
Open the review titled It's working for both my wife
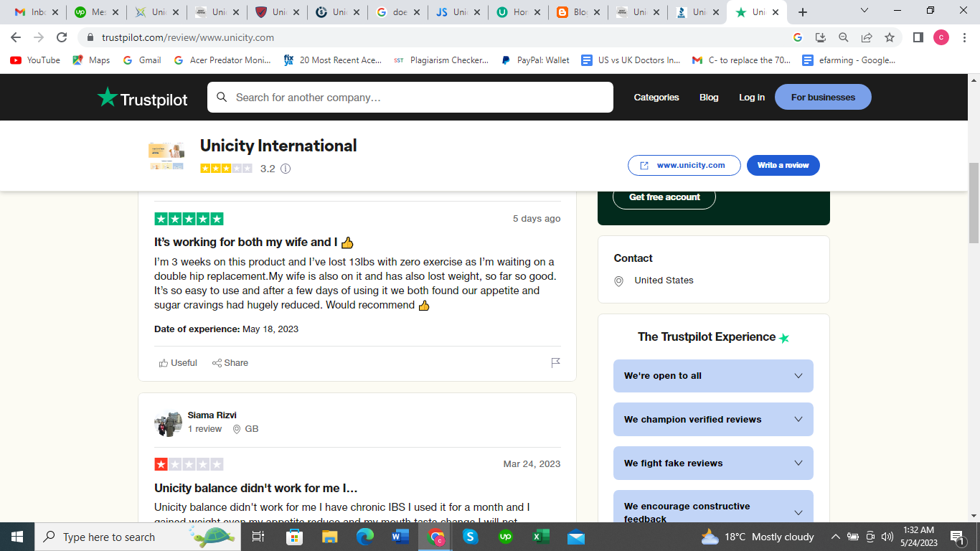point(254,242)
